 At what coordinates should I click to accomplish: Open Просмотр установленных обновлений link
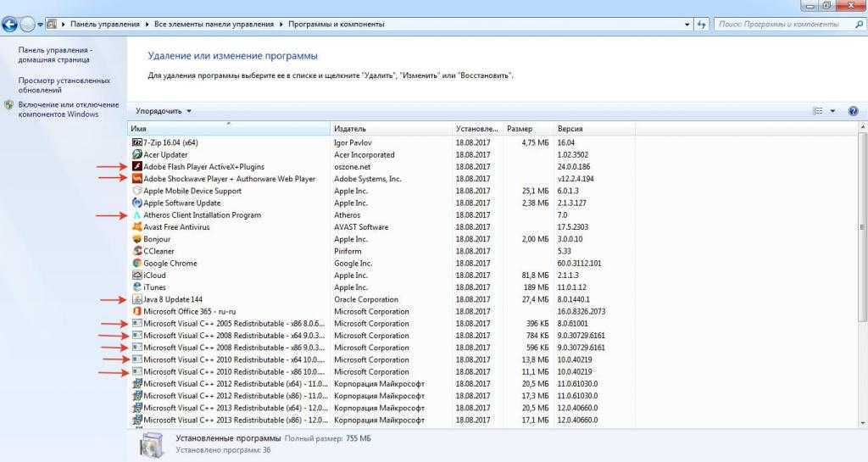[64, 86]
